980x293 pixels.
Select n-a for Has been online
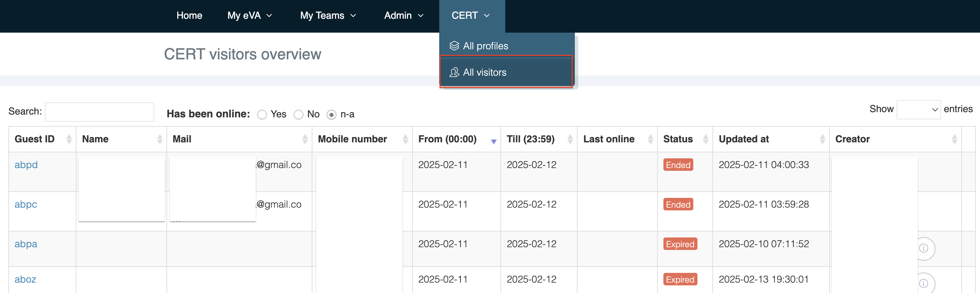point(332,114)
